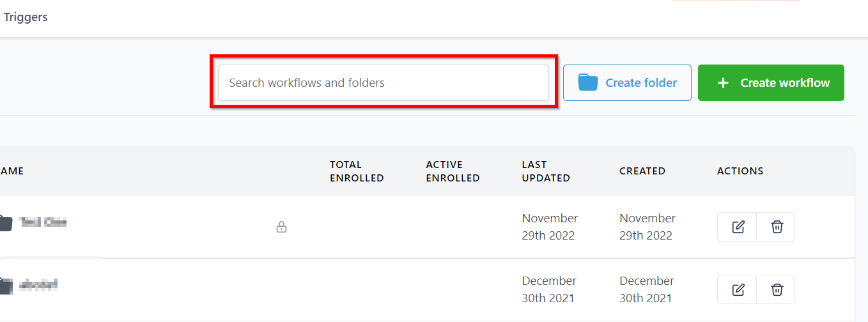Image resolution: width=868 pixels, height=322 pixels.
Task: Select the blurred folder name in first row
Action: pyautogui.click(x=43, y=222)
